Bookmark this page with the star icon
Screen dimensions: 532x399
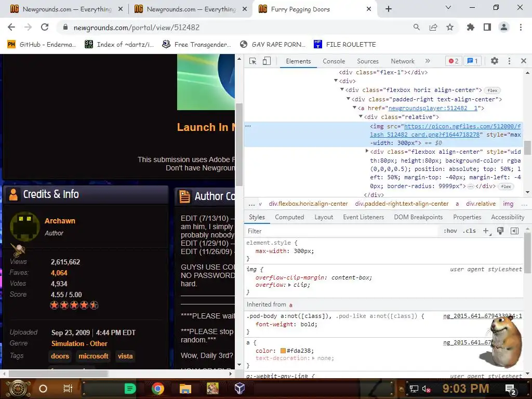click(450, 27)
